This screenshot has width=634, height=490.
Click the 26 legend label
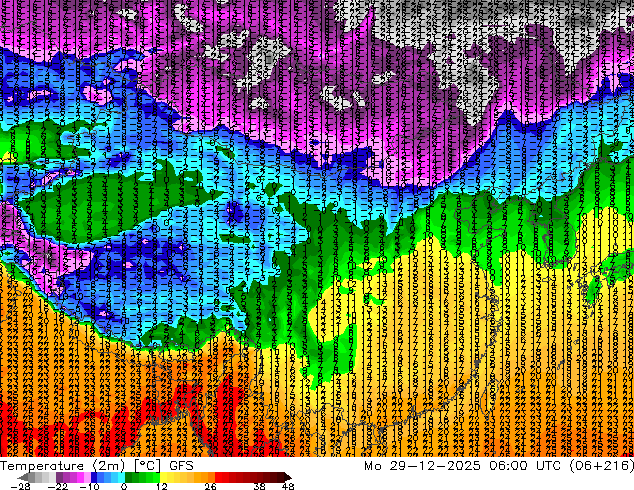tap(210, 486)
